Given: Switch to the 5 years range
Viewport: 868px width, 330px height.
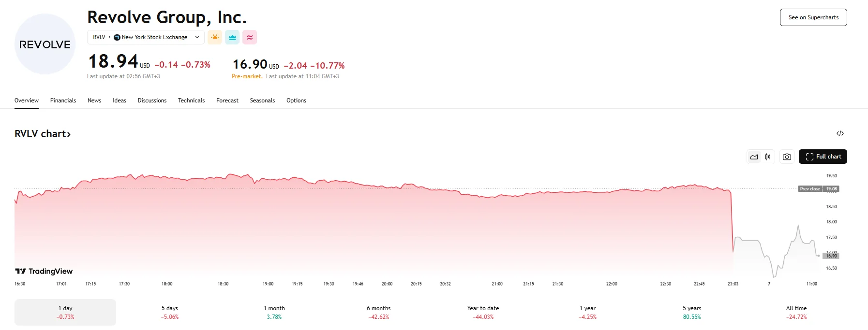Looking at the screenshot, I should click(692, 312).
